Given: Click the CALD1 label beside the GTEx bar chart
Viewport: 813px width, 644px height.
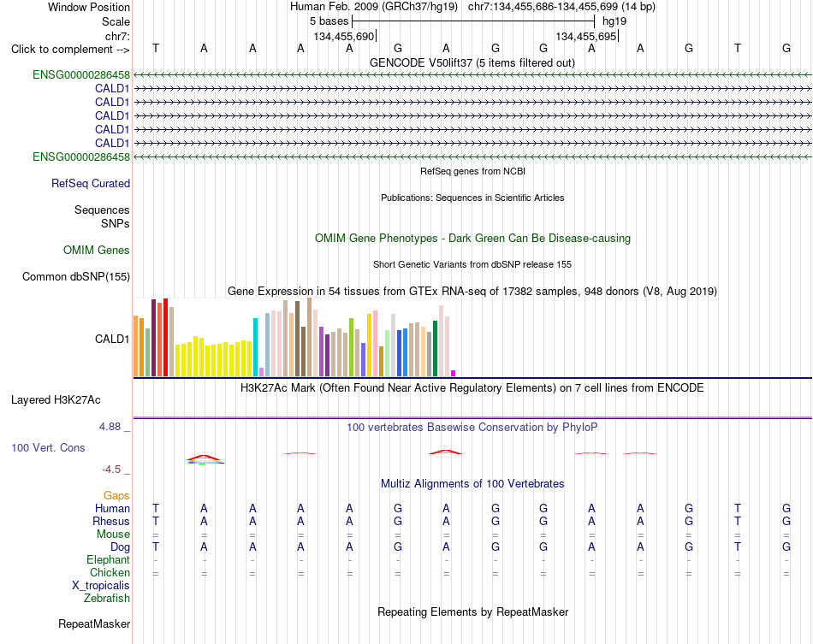Looking at the screenshot, I should (111, 339).
